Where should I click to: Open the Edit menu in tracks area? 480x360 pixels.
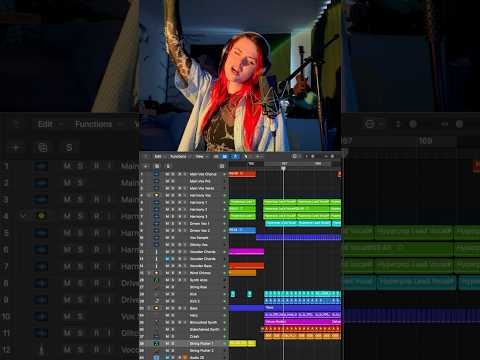coord(158,156)
